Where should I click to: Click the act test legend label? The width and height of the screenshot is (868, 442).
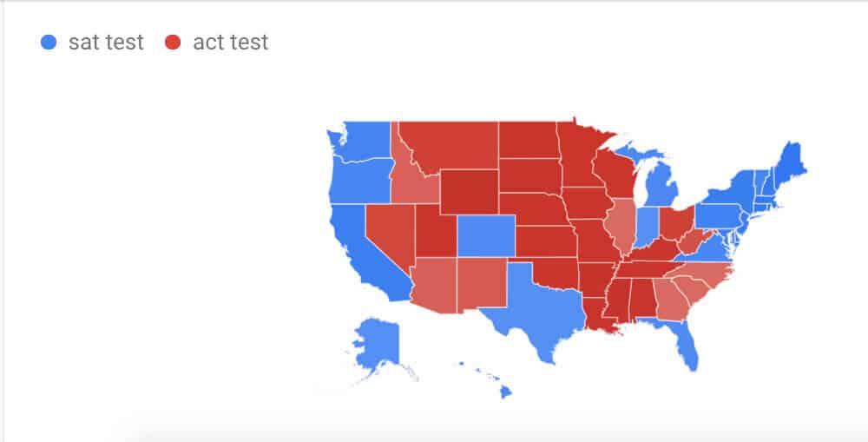[x=231, y=42]
